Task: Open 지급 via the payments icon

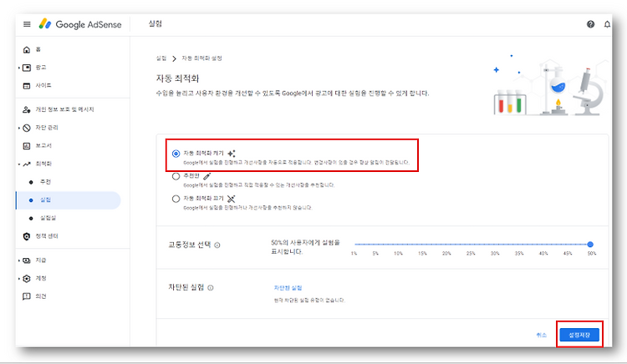Action: tap(27, 260)
